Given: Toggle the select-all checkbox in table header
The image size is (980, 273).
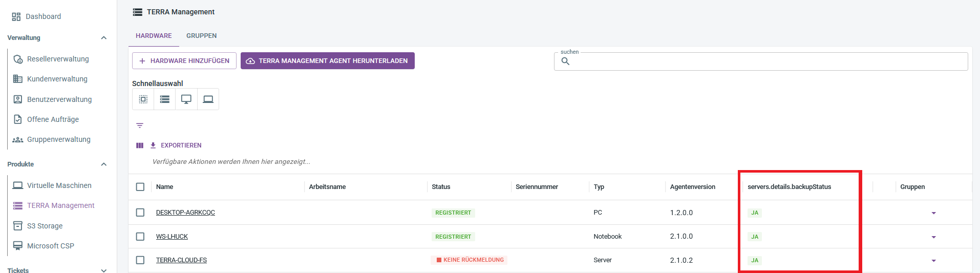Looking at the screenshot, I should click(x=140, y=187).
